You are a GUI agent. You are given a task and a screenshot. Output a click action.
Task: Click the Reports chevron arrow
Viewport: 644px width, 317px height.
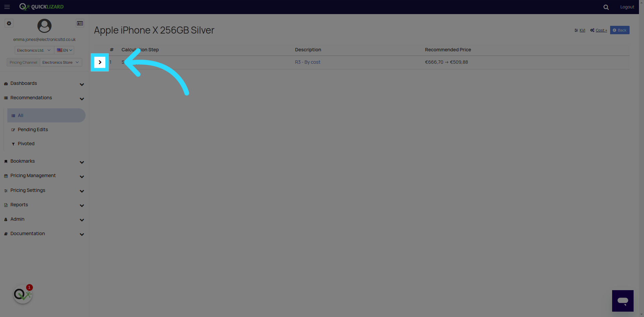coord(82,206)
